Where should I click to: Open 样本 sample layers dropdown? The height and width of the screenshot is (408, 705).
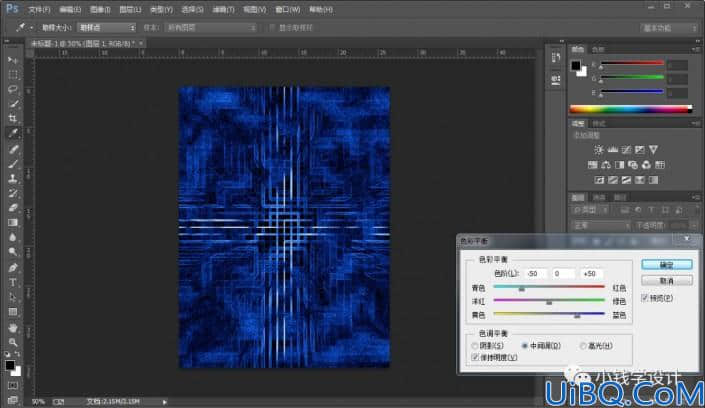point(210,27)
